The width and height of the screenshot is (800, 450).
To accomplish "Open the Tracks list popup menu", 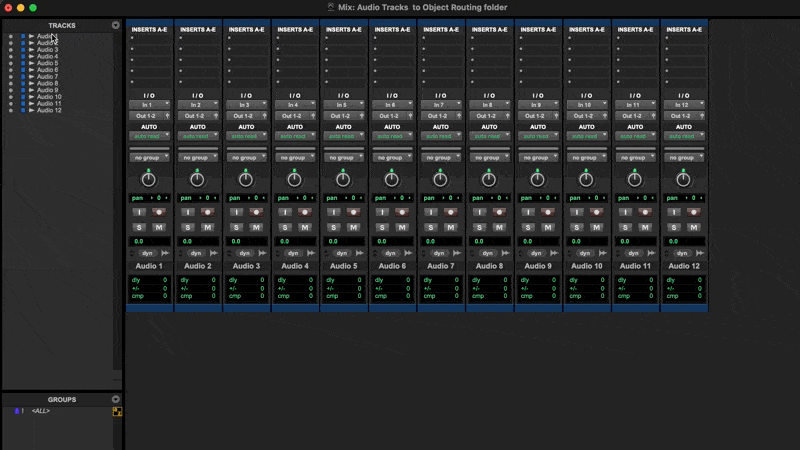I will click(x=116, y=25).
